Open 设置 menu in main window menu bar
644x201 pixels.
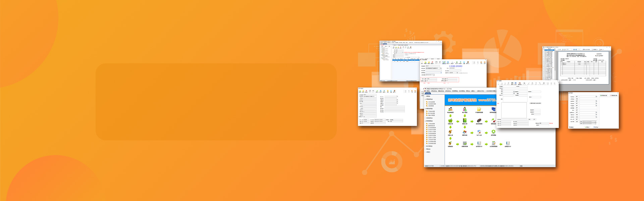coord(428,91)
